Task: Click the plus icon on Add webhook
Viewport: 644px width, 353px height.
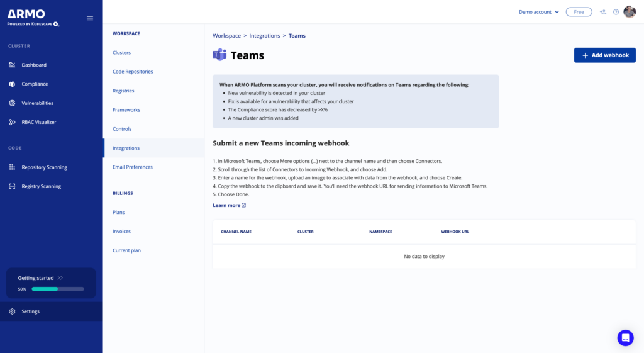Action: click(586, 55)
